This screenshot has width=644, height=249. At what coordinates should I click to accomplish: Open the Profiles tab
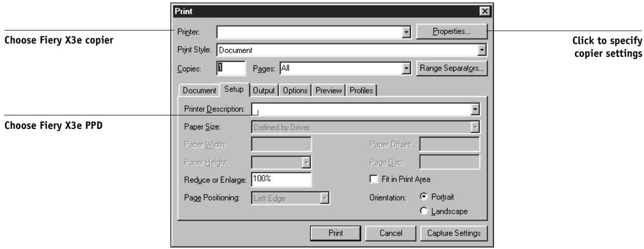[x=361, y=91]
